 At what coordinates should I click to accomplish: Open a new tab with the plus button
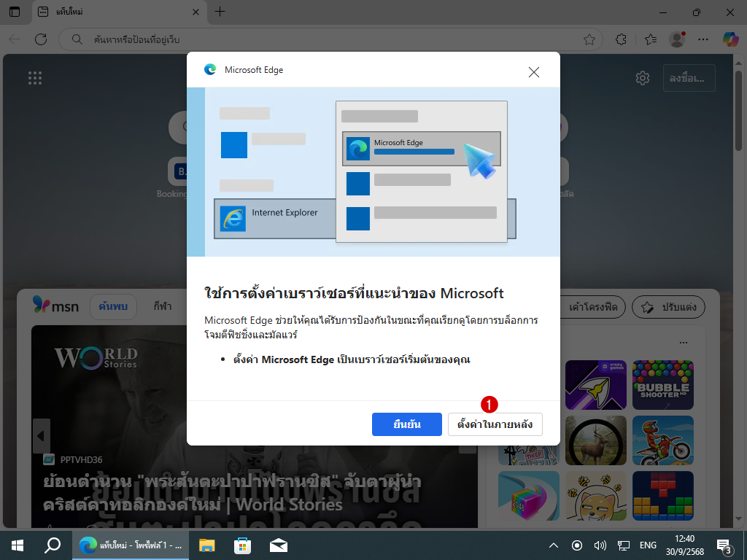click(220, 12)
